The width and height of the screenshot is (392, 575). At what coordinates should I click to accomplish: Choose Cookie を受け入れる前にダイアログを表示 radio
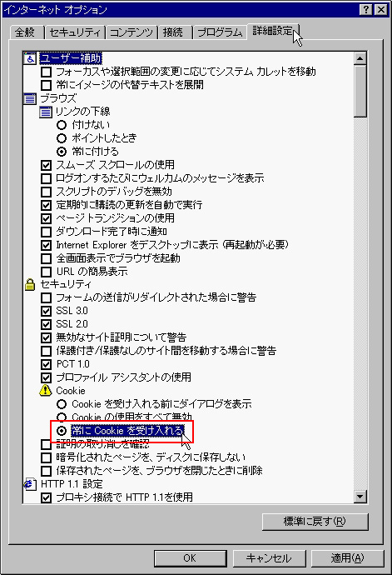coord(62,404)
